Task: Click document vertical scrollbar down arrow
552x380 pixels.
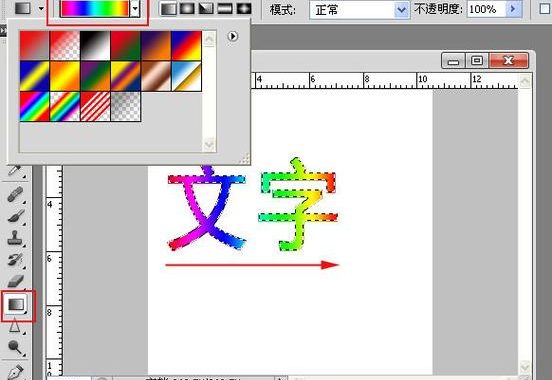Action: coord(525,367)
